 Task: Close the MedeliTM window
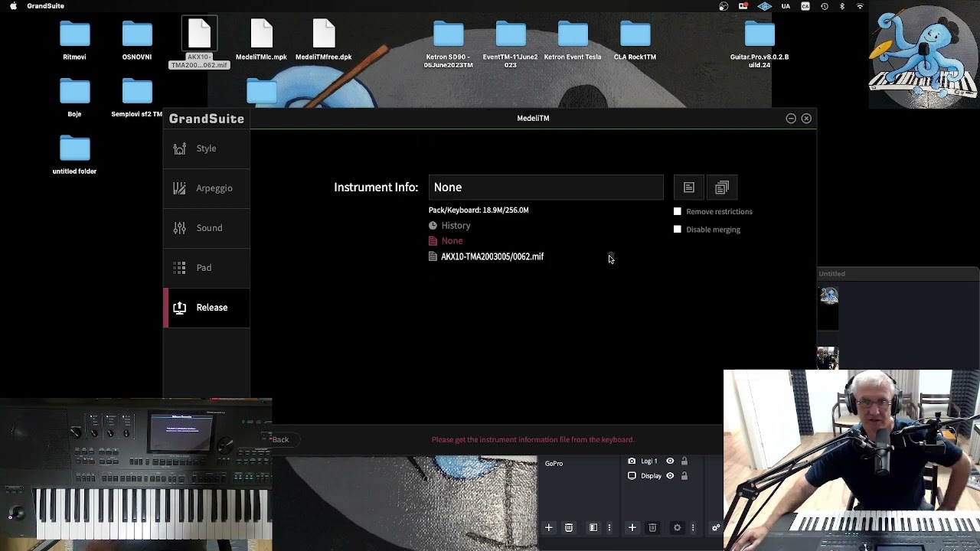(806, 119)
